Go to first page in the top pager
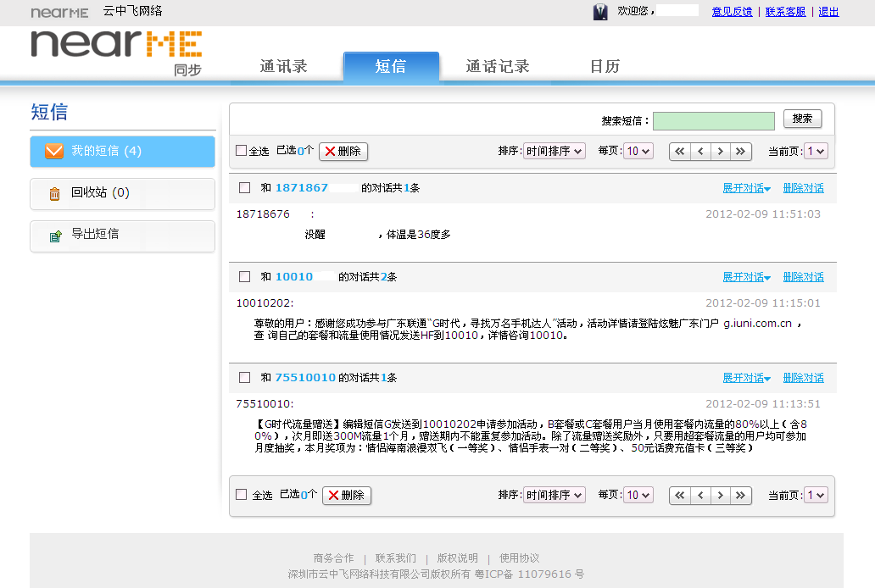 point(680,151)
